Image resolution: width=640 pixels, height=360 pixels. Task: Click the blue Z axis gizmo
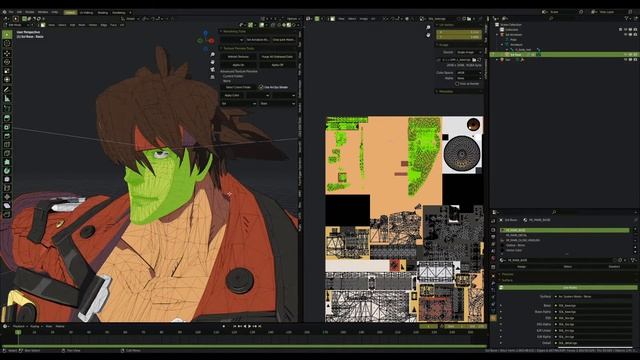coord(206,33)
